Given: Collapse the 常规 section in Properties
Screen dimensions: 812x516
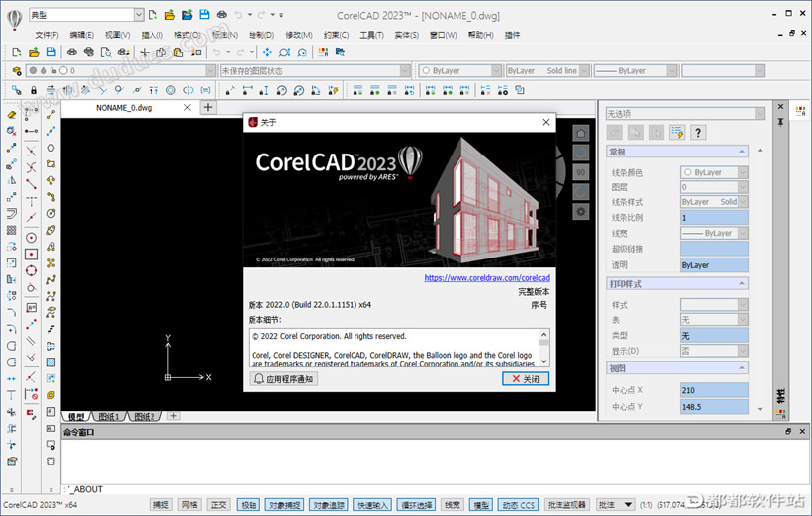Looking at the screenshot, I should click(x=742, y=152).
